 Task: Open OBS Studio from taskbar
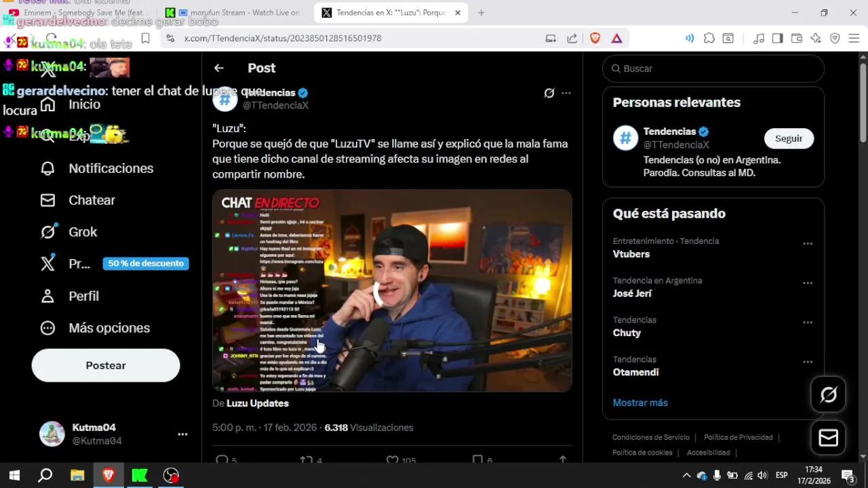point(171,476)
